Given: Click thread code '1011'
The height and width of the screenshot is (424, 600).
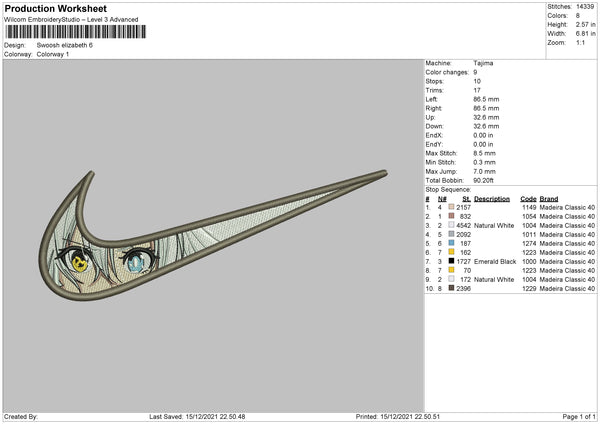Looking at the screenshot, I should pos(529,234).
